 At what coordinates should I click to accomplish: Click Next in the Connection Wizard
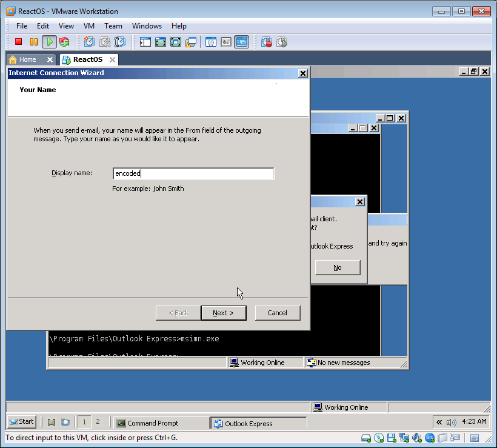223,313
